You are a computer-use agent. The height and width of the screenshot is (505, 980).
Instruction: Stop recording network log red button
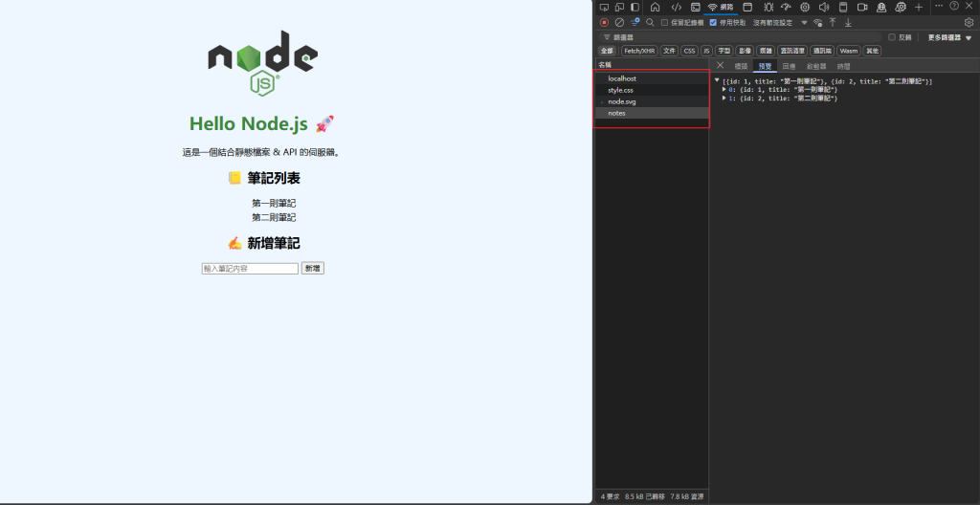604,23
